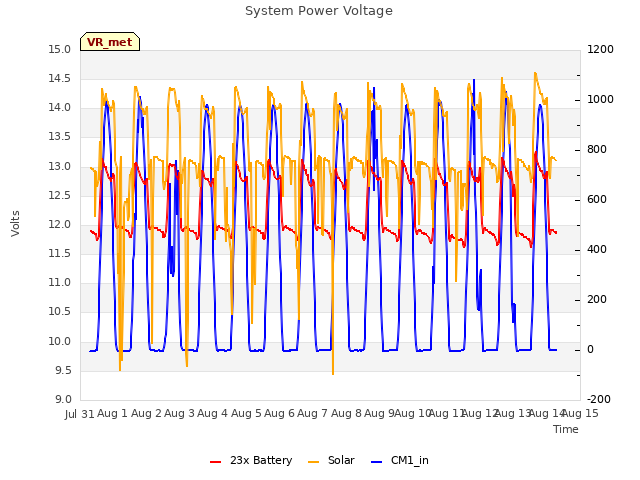This screenshot has width=640, height=480.
Task: Click the Volts y-axis label
Action: pos(15,224)
